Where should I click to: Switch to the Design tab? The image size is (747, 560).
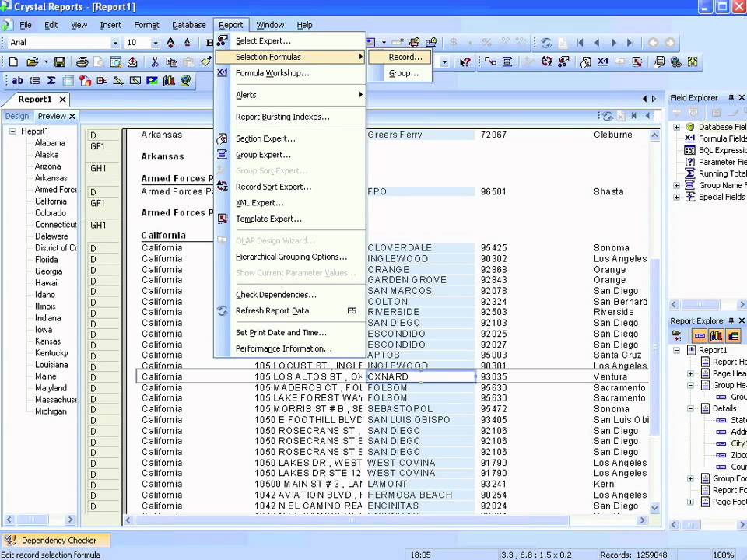17,116
